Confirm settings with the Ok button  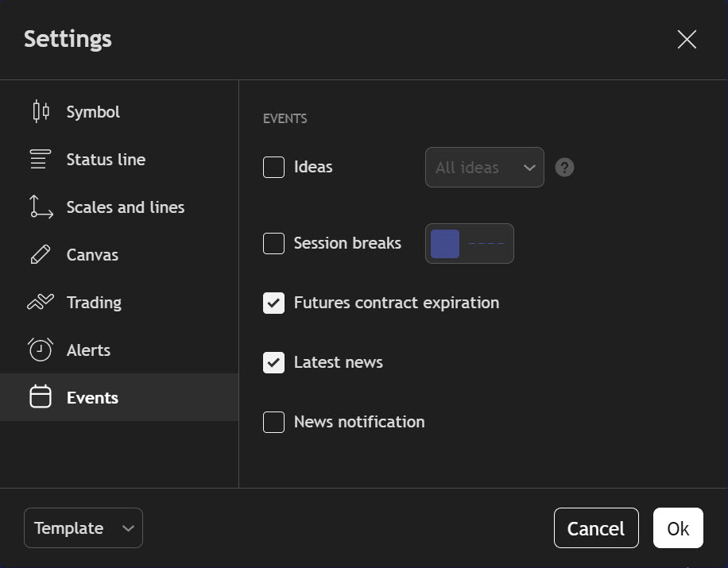click(678, 528)
